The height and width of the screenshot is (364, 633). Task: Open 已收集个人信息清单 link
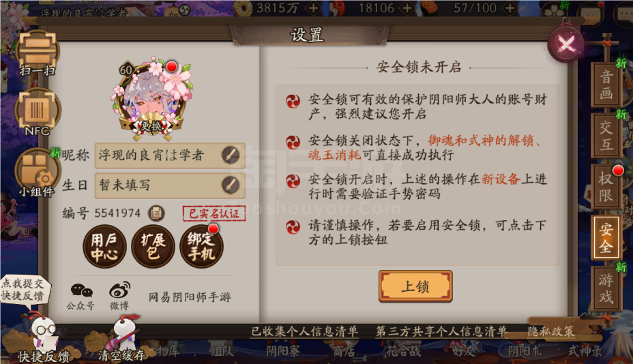(x=304, y=332)
